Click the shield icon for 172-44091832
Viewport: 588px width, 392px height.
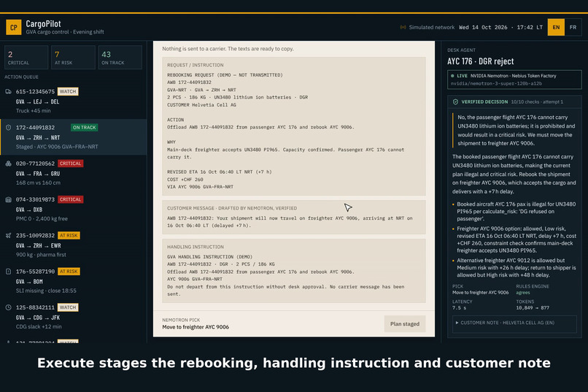point(8,128)
